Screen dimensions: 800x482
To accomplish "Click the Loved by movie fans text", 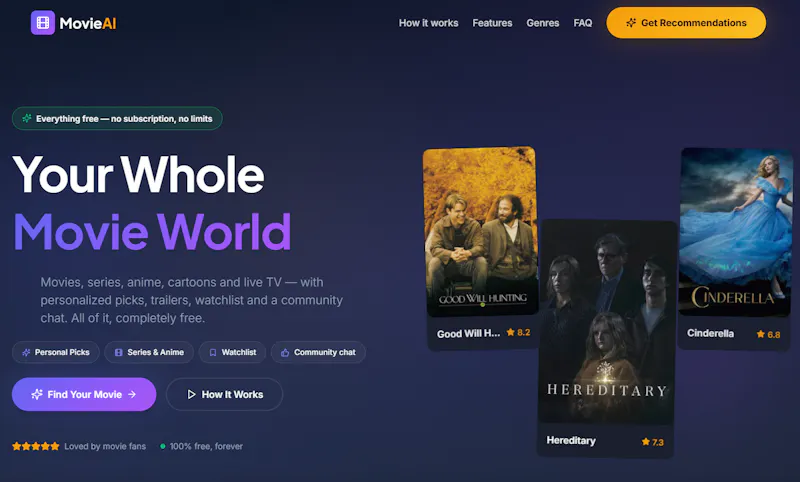I will click(x=105, y=446).
